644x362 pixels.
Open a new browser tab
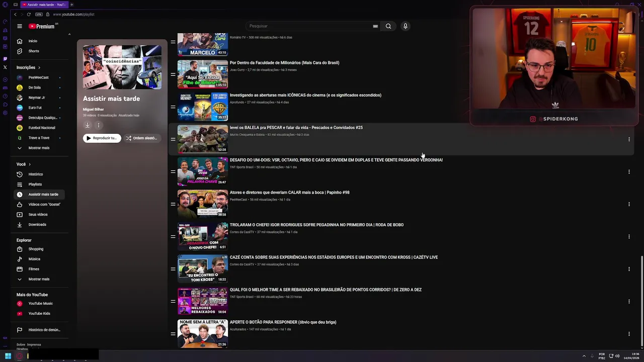tap(71, 5)
